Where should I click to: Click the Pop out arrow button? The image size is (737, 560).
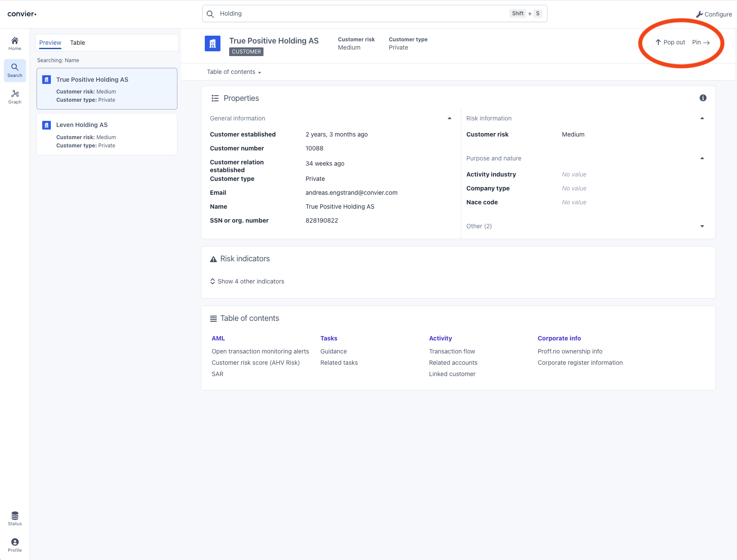pyautogui.click(x=670, y=42)
